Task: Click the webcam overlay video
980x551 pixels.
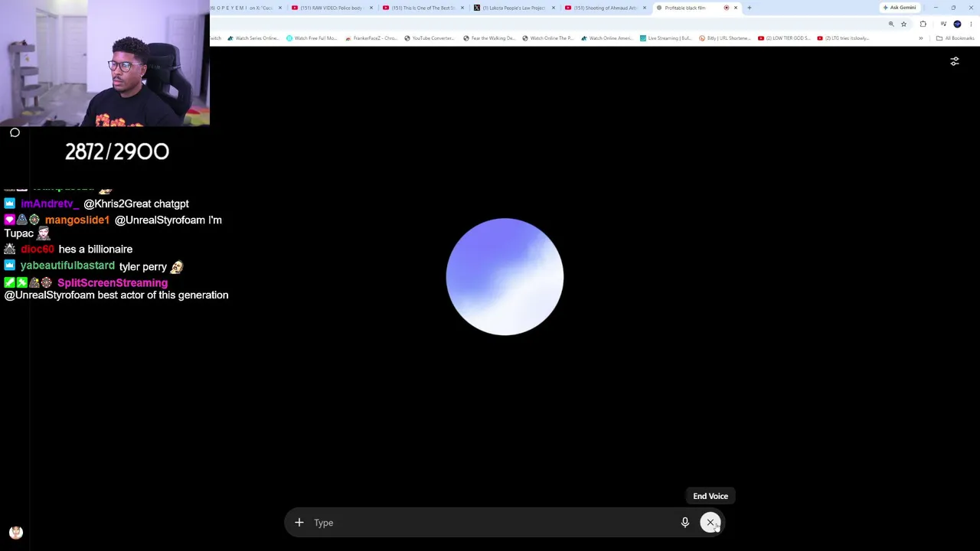Action: (x=105, y=63)
